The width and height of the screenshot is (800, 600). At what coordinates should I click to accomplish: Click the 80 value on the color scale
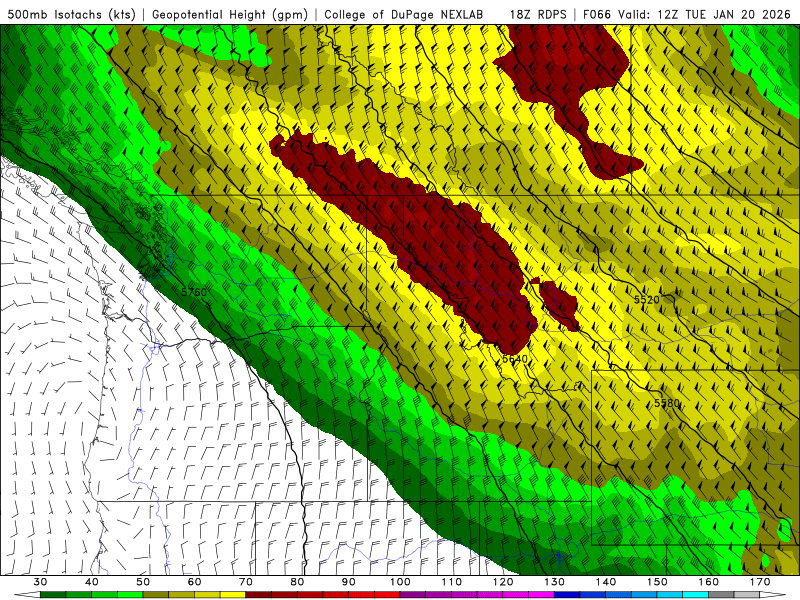click(297, 582)
